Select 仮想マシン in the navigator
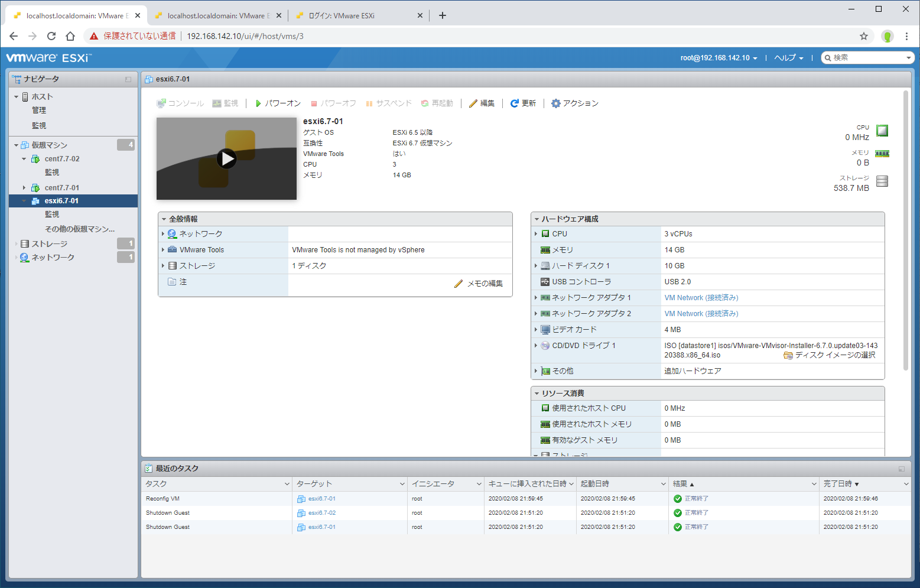 pos(49,145)
